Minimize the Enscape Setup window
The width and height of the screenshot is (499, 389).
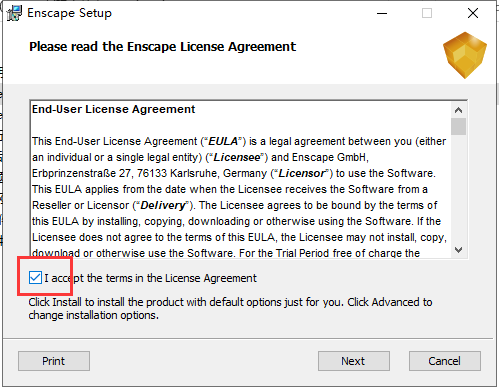tap(382, 13)
